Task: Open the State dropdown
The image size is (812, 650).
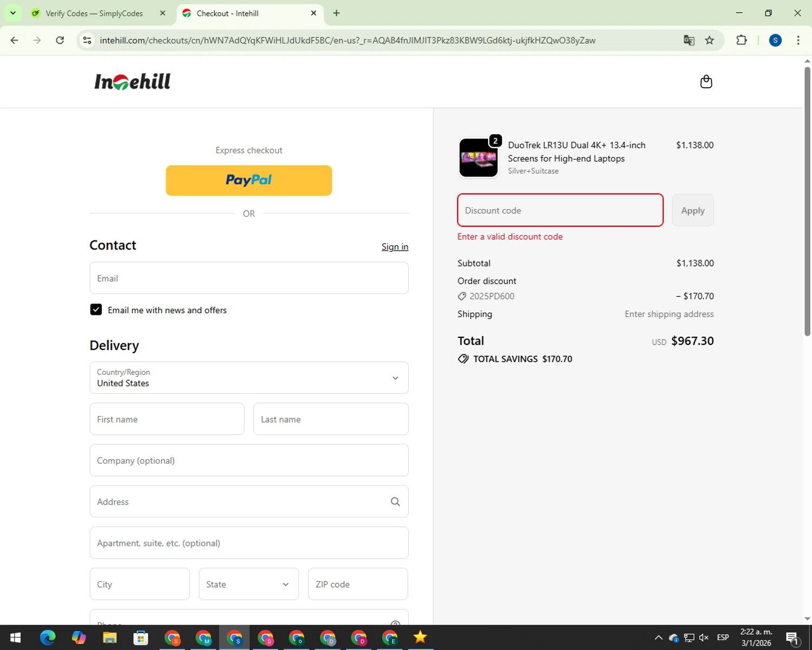Action: pyautogui.click(x=248, y=584)
